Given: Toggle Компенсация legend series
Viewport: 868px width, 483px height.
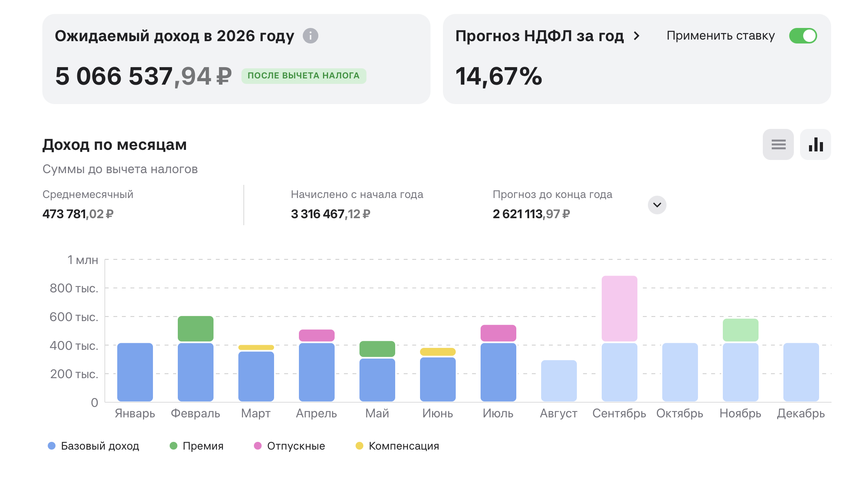Looking at the screenshot, I should 398,446.
